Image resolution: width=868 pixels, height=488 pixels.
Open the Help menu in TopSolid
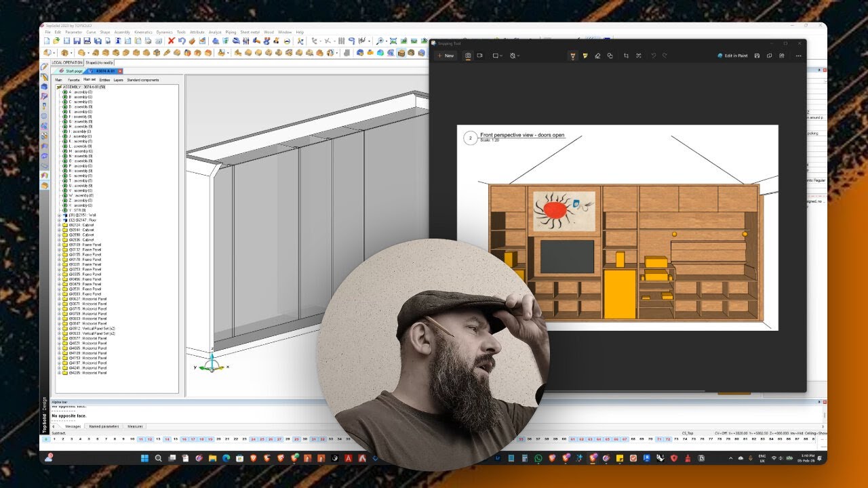pos(300,32)
